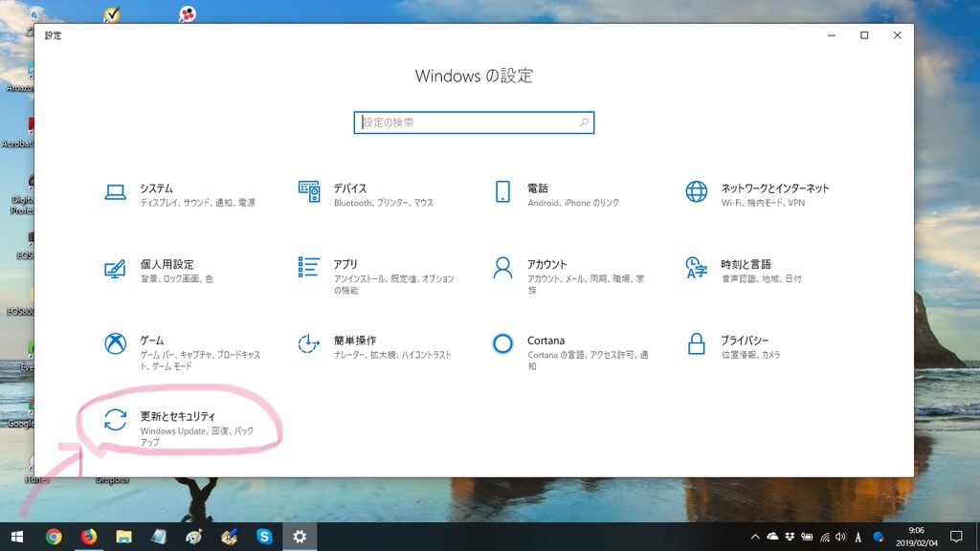Open the アプリ settings category
The image size is (980, 551).
tap(375, 275)
